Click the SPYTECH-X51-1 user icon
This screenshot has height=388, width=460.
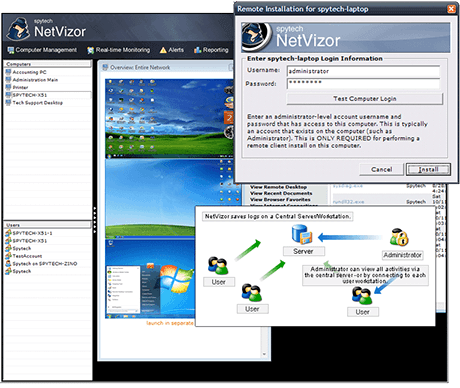coord(8,233)
